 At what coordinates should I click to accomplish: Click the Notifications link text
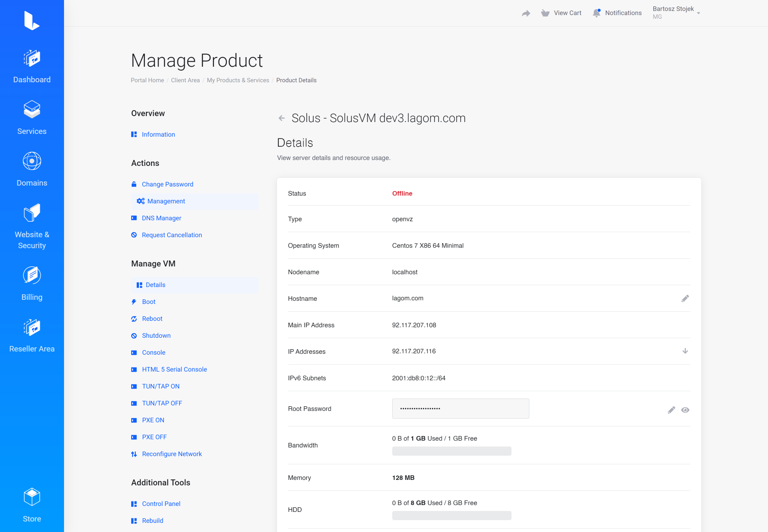tap(624, 13)
